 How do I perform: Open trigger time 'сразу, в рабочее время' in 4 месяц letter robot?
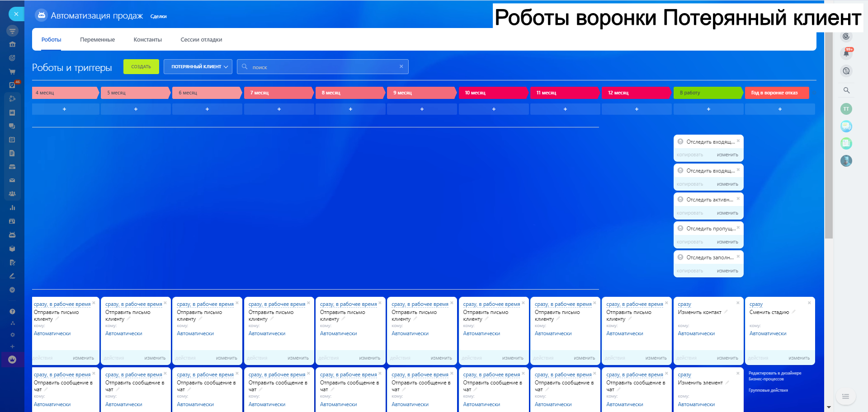click(62, 304)
